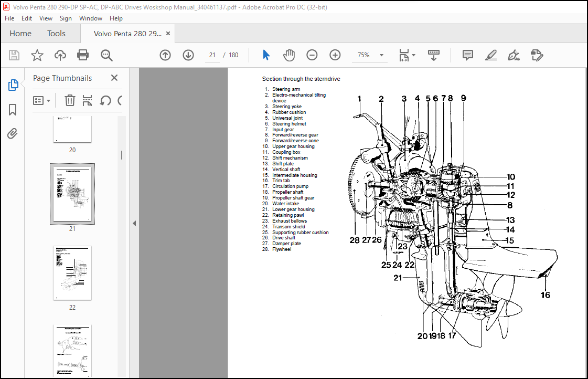The width and height of the screenshot is (588, 379).
Task: Click diagram callout number 21
Action: (x=398, y=278)
